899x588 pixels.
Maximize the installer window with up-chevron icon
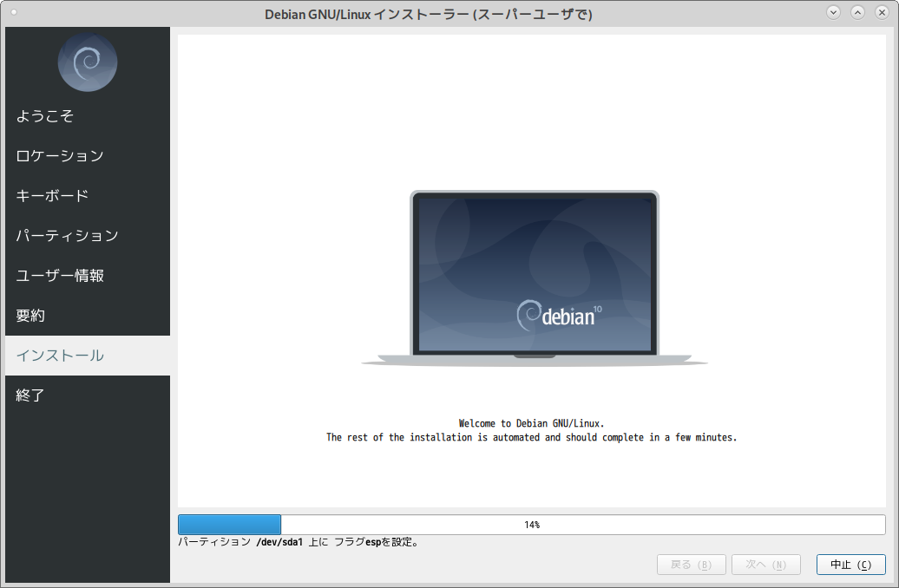[x=857, y=12]
